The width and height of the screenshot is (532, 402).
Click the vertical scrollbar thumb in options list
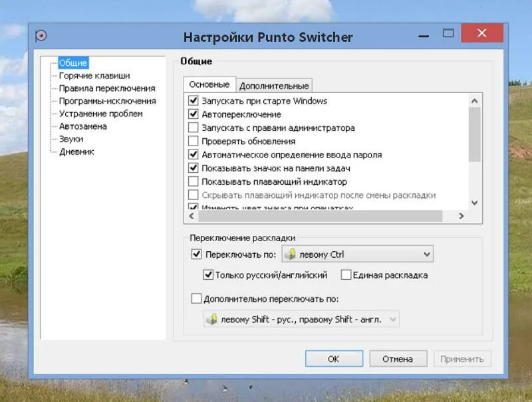tap(474, 135)
